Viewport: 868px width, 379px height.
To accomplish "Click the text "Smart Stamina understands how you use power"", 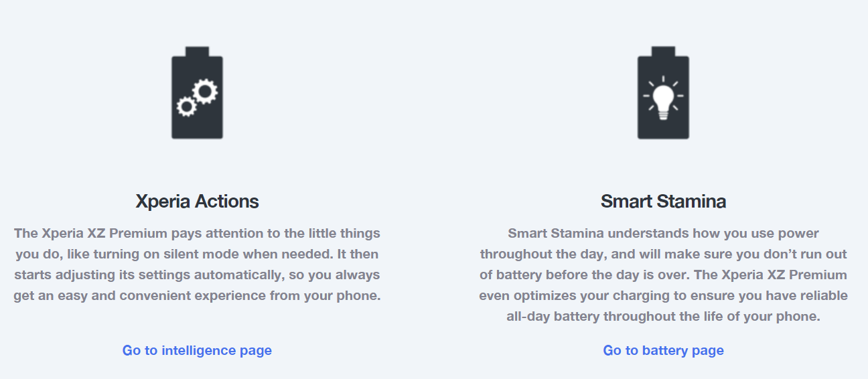I will [663, 234].
